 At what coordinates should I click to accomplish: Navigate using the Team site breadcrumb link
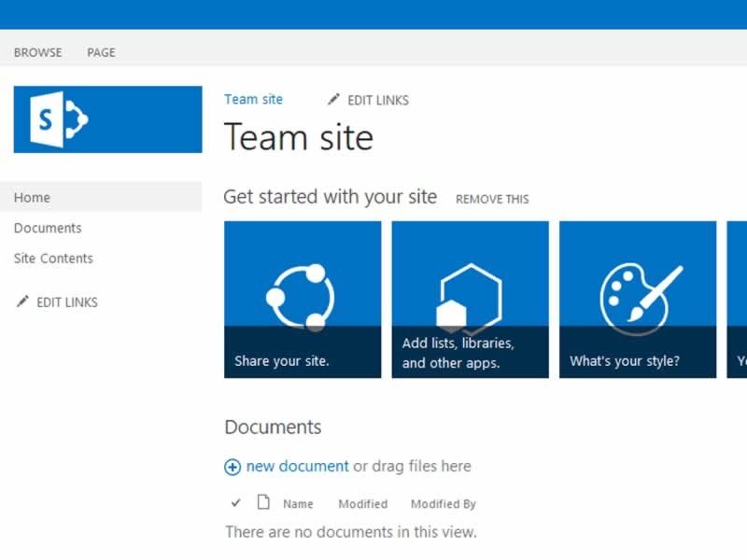click(254, 99)
